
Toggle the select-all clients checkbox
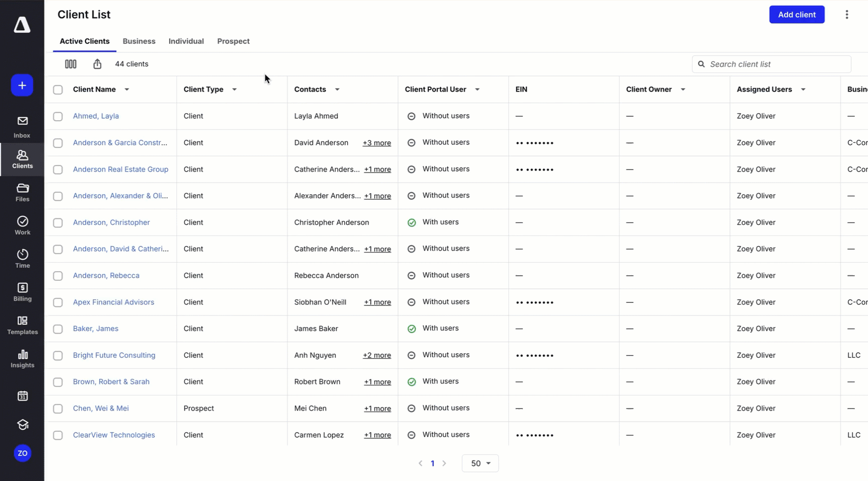[58, 90]
